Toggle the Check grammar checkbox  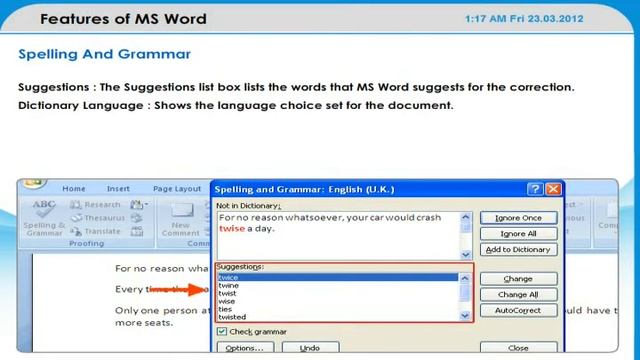click(x=222, y=331)
